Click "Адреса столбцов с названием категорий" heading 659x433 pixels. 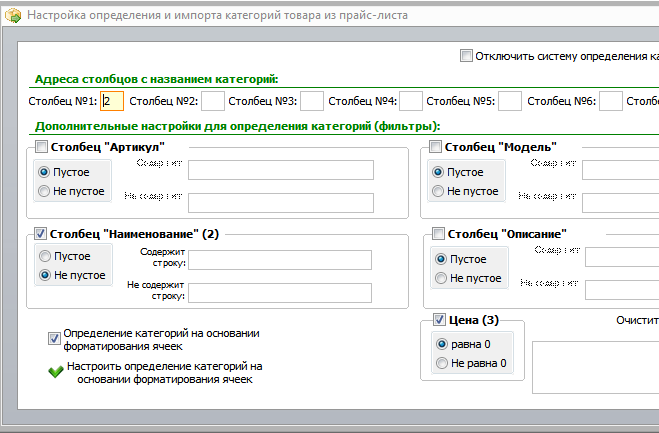156,79
